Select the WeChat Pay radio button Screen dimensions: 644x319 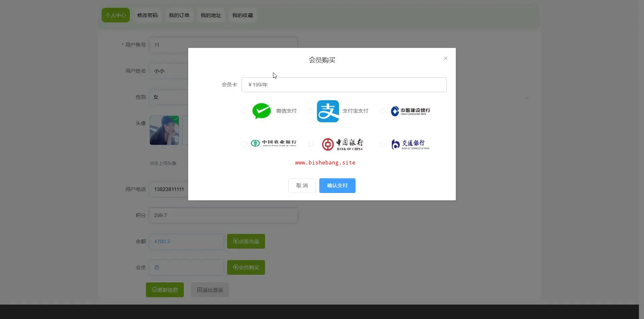pos(244,111)
